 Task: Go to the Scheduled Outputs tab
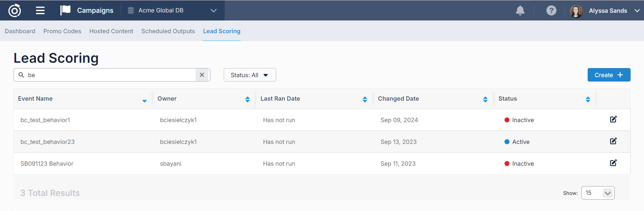[168, 31]
